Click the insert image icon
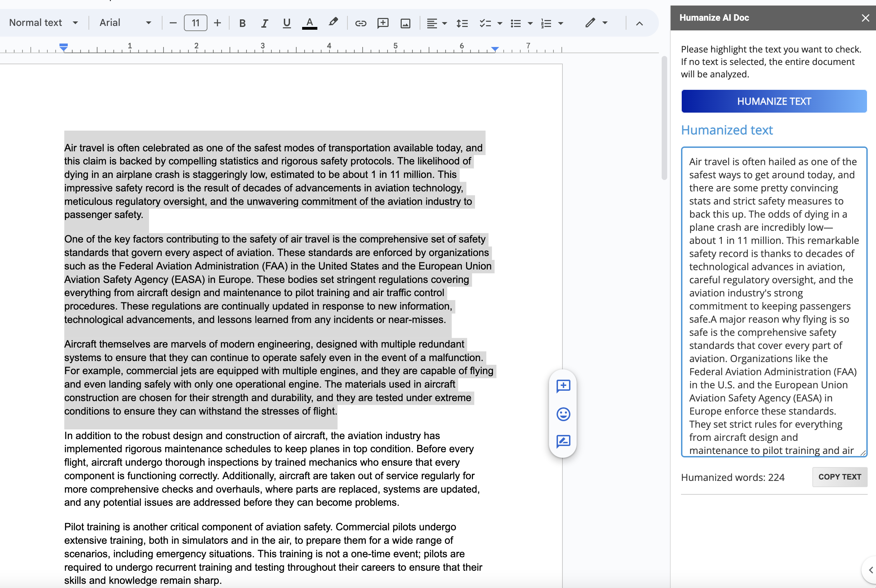The width and height of the screenshot is (876, 588). pos(405,23)
